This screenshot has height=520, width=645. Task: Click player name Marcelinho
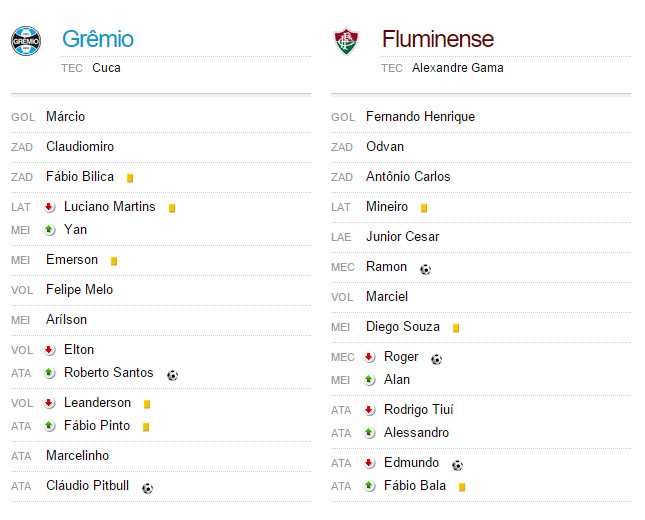(x=77, y=456)
